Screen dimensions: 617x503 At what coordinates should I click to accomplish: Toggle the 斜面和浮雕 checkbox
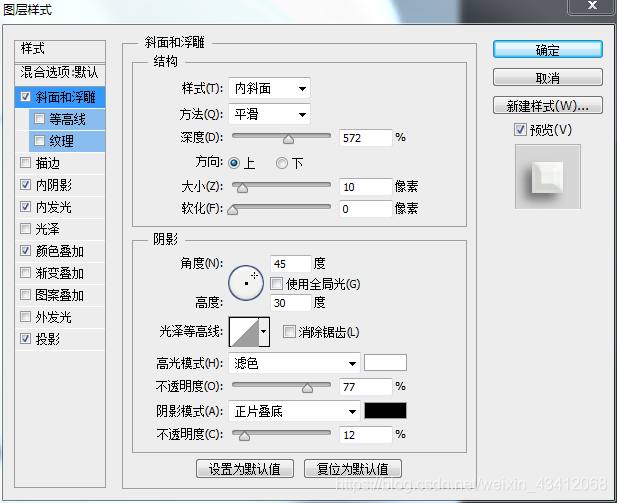click(x=26, y=96)
